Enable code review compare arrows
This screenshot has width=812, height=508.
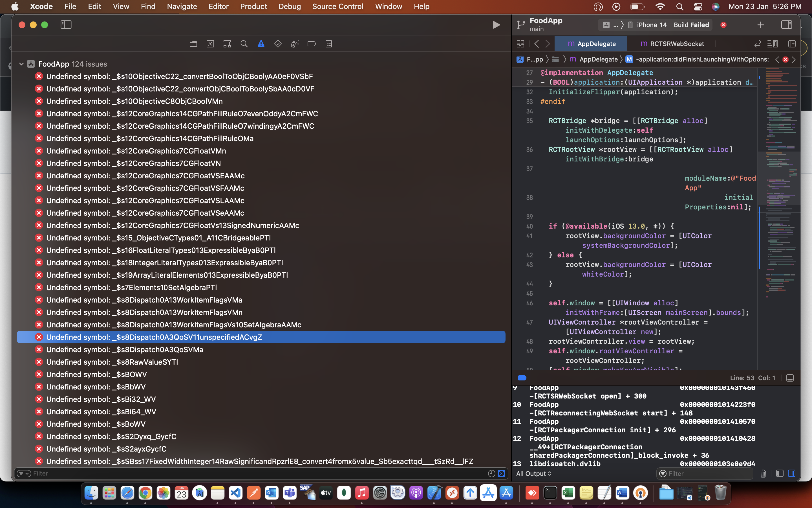[x=758, y=44]
